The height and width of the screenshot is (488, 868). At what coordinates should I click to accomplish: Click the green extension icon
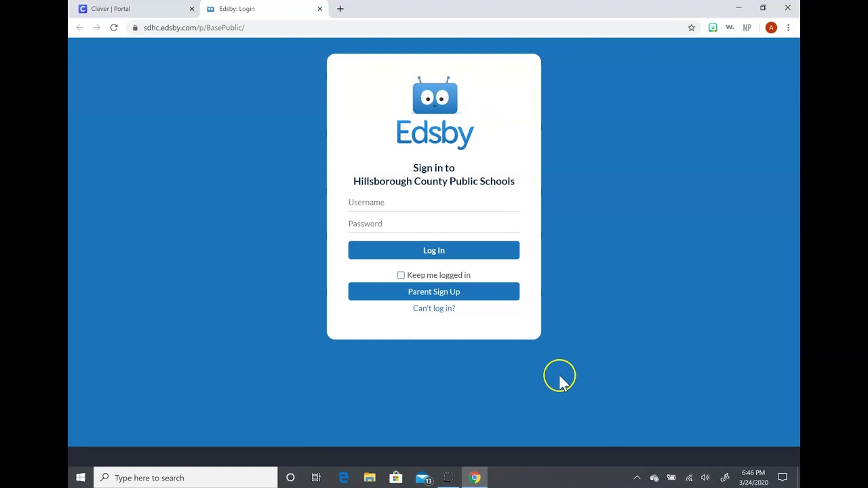(x=713, y=28)
